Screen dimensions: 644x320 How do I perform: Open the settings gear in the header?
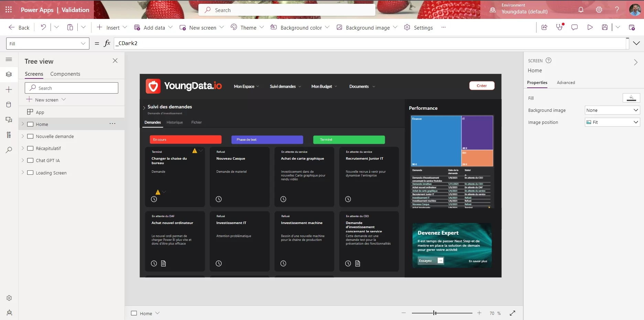click(599, 10)
